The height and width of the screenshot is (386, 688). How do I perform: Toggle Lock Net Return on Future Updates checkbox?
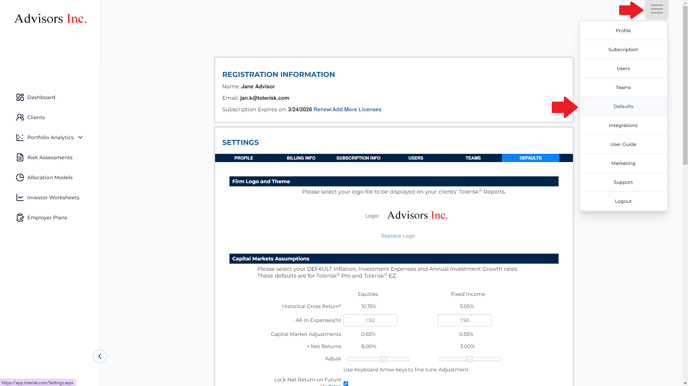[346, 384]
